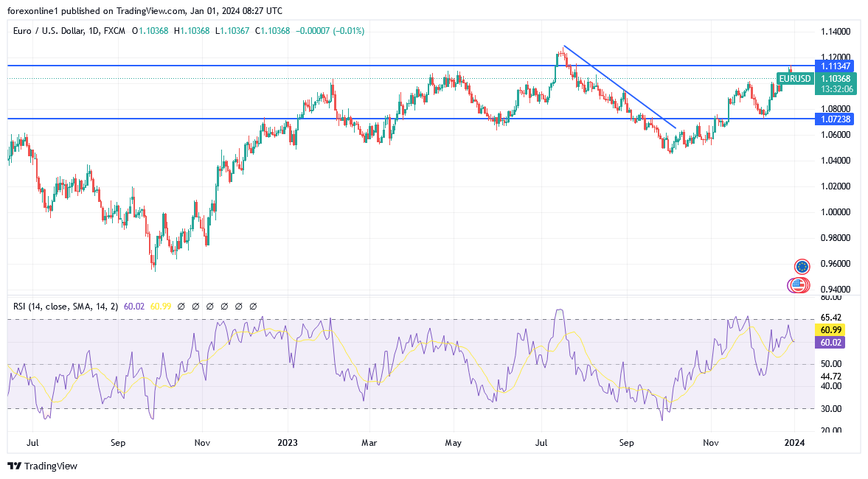This screenshot has height=479, width=868.
Task: Click the 1.00000 price axis label
Action: tap(835, 211)
